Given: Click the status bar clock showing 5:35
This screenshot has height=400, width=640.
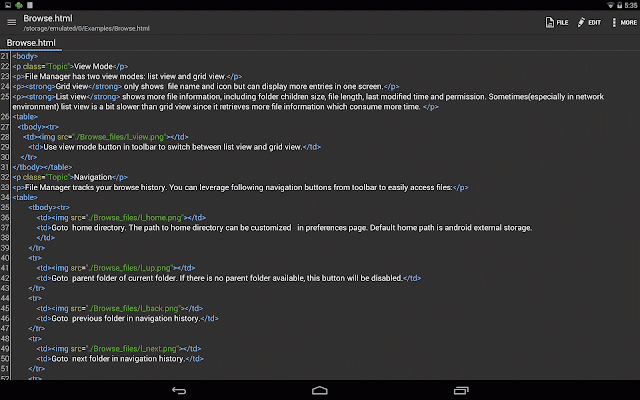Looking at the screenshot, I should (631, 5).
